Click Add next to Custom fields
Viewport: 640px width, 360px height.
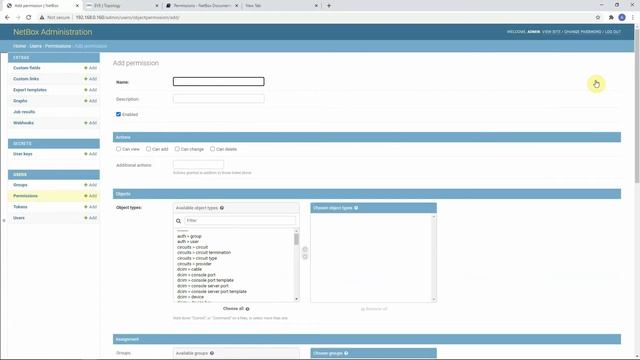click(x=91, y=68)
